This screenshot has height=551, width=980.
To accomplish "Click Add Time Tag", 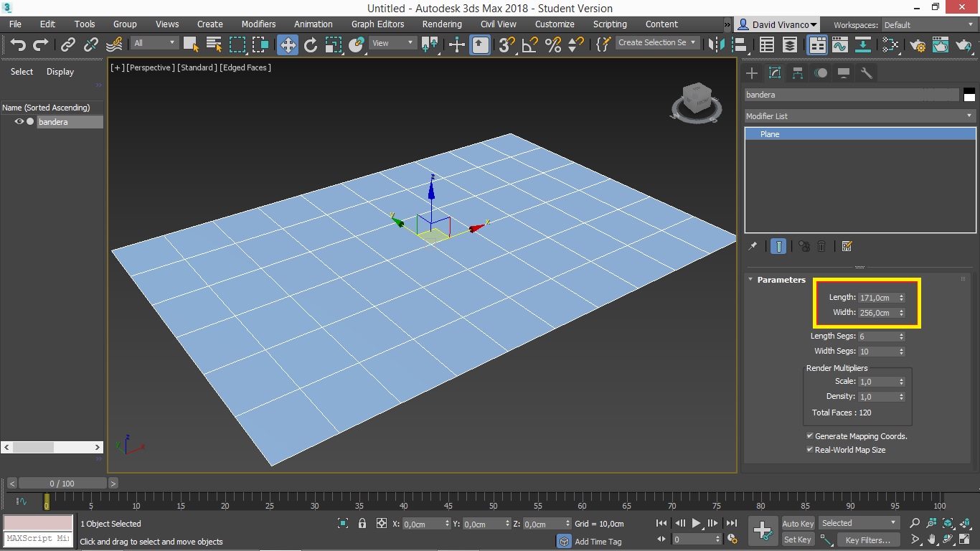I will pyautogui.click(x=598, y=542).
